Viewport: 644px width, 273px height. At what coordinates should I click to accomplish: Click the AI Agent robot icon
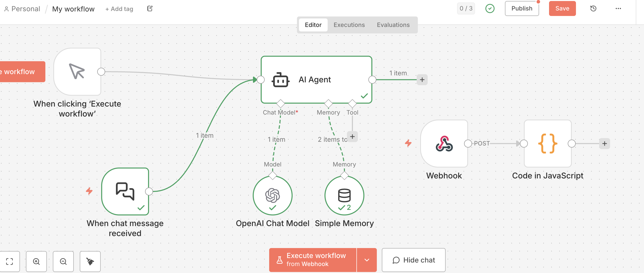280,80
